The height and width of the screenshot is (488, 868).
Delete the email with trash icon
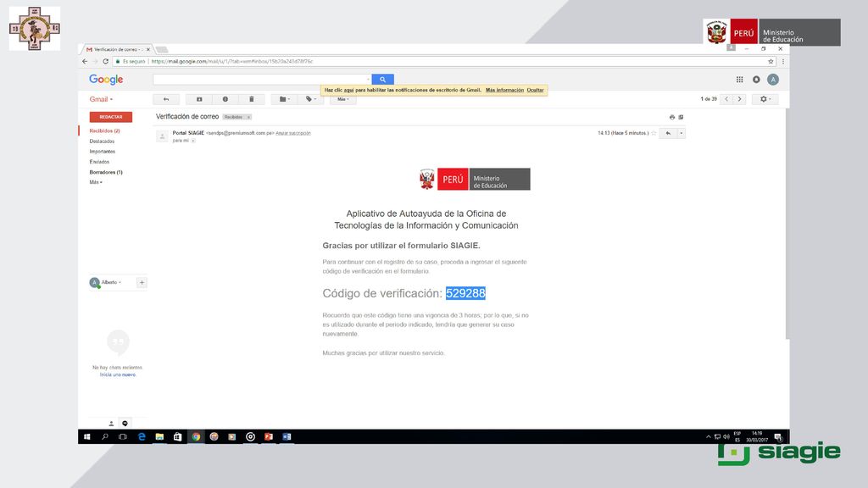(251, 99)
